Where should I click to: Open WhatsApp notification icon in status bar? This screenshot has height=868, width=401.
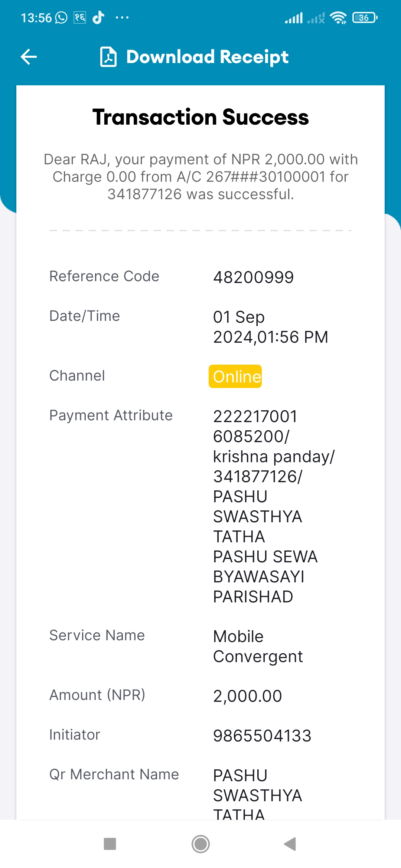(61, 17)
